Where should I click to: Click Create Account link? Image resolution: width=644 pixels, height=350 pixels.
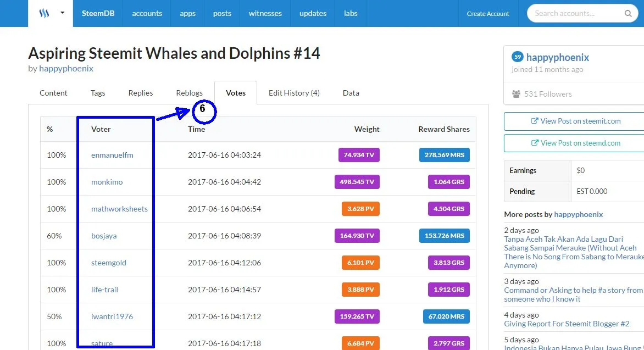pyautogui.click(x=488, y=14)
